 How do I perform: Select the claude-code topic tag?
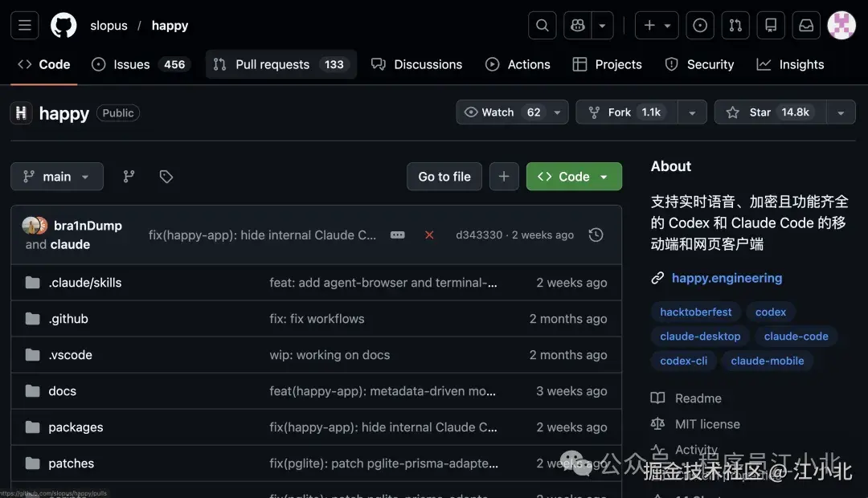pos(796,337)
